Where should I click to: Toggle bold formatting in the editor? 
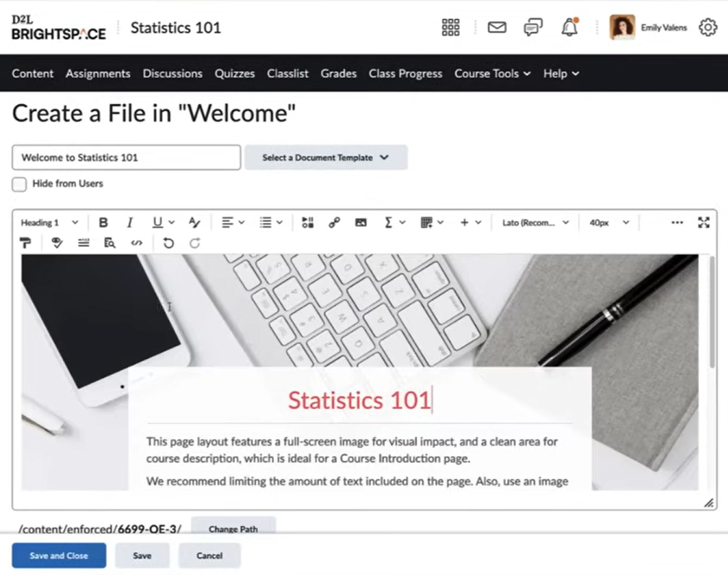[x=103, y=222]
